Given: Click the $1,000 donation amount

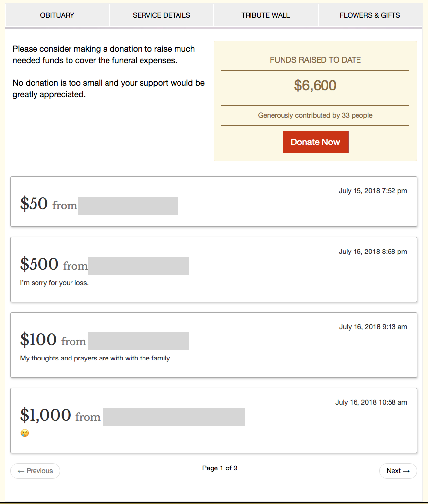Looking at the screenshot, I should coord(45,415).
